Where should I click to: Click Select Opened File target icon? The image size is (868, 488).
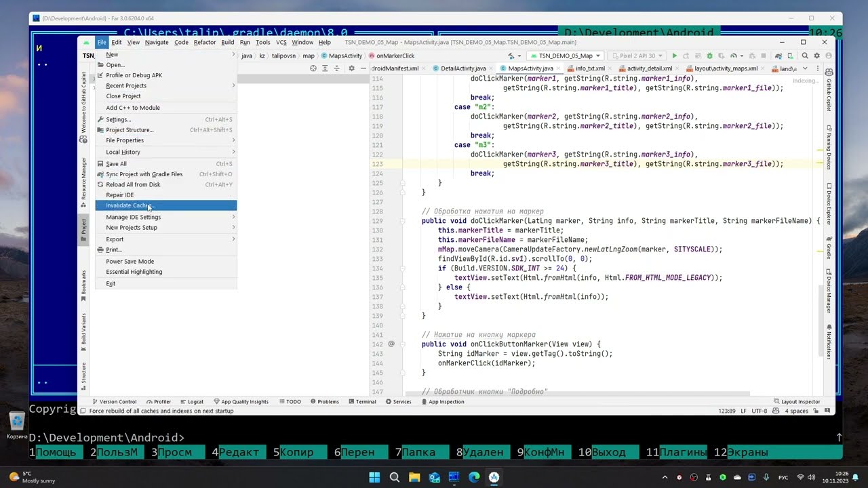click(313, 68)
